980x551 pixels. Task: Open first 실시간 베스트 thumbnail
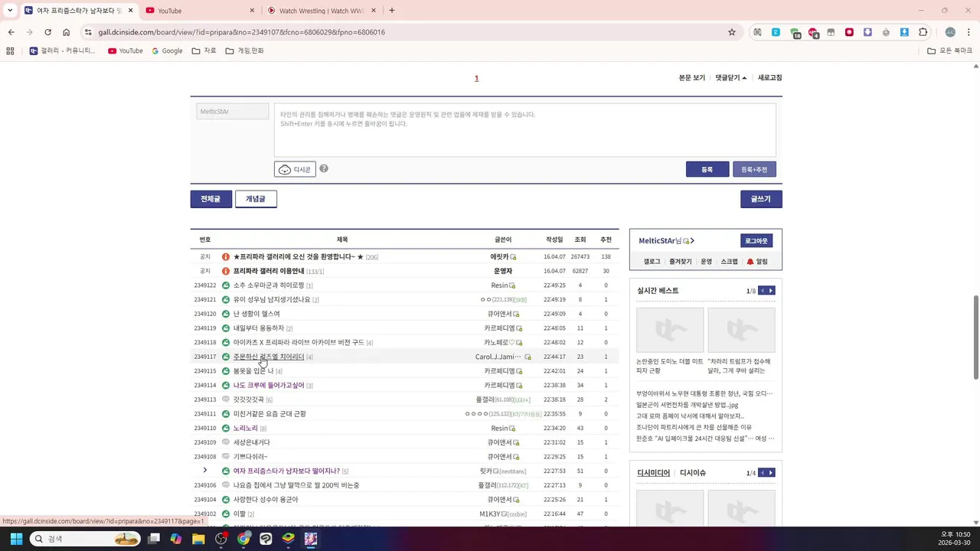coord(670,330)
